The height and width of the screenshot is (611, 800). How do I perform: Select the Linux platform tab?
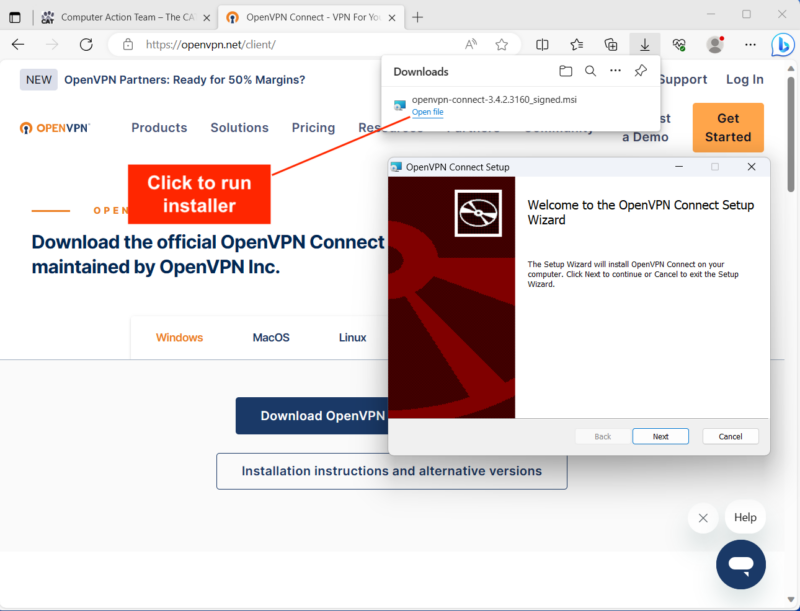(353, 337)
